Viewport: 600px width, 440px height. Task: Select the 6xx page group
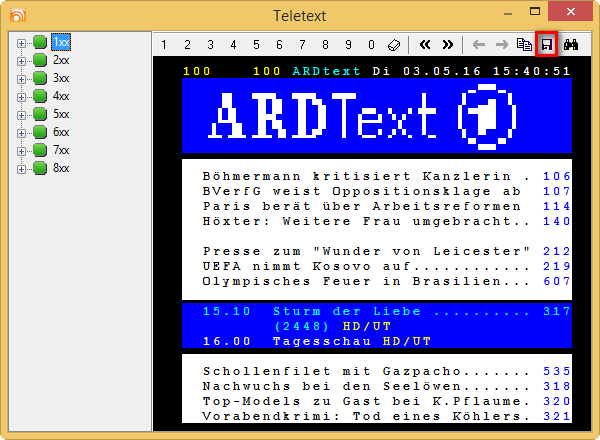[61, 132]
